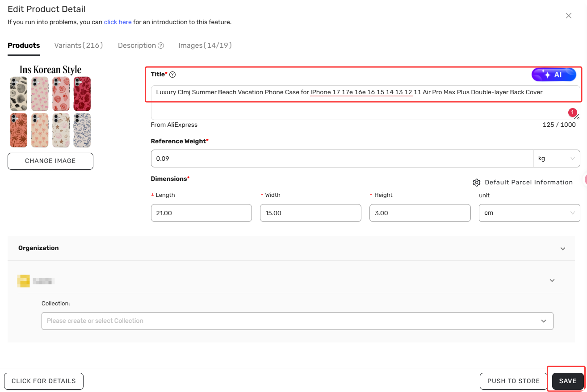Click the Length field showing 21.00

(x=201, y=213)
